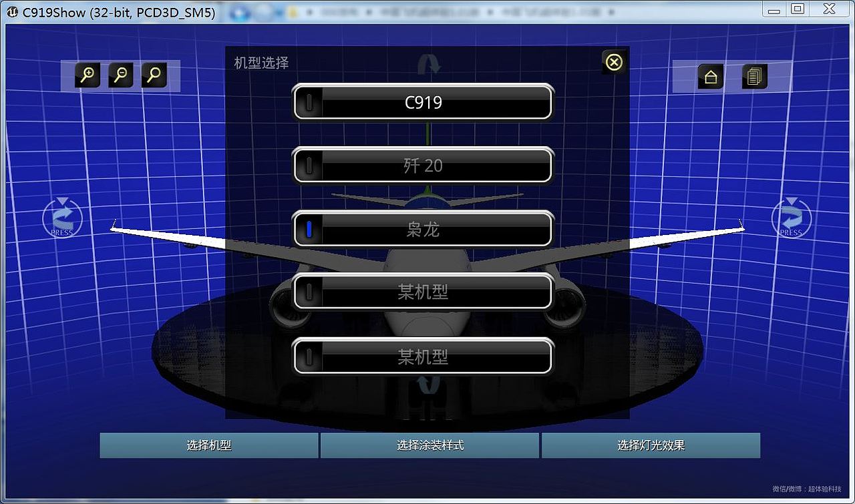Select the 歼 20 aircraft model

pos(423,166)
